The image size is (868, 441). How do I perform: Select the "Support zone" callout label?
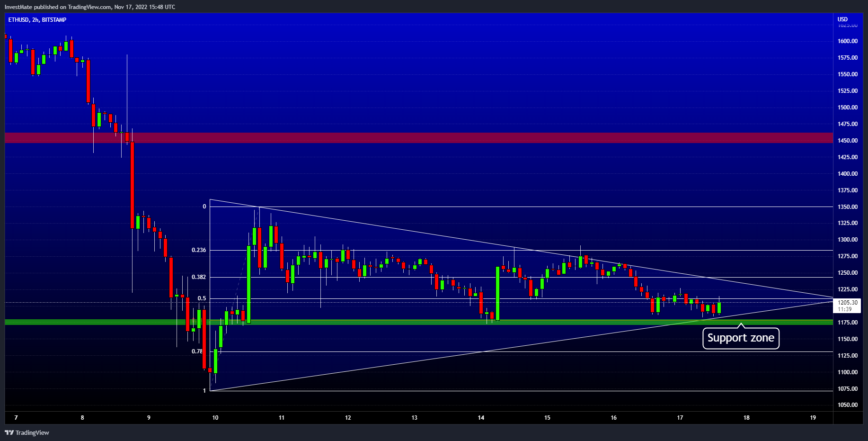[741, 338]
